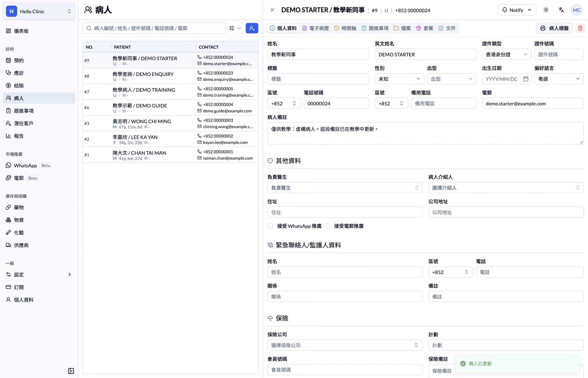Open the language translate icon
Image resolution: width=588 pixels, height=378 pixels.
(x=561, y=10)
